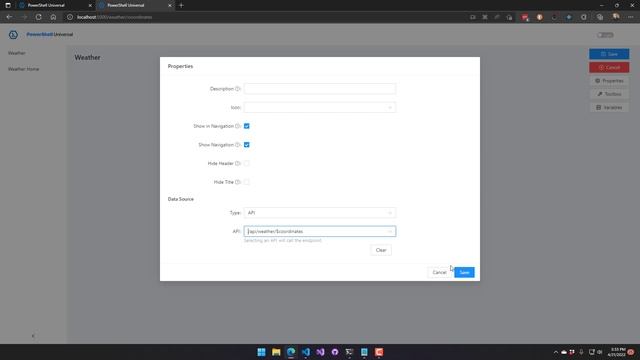The width and height of the screenshot is (640, 360).
Task: Collapse the left sidebar with arrow
Action: click(x=33, y=336)
